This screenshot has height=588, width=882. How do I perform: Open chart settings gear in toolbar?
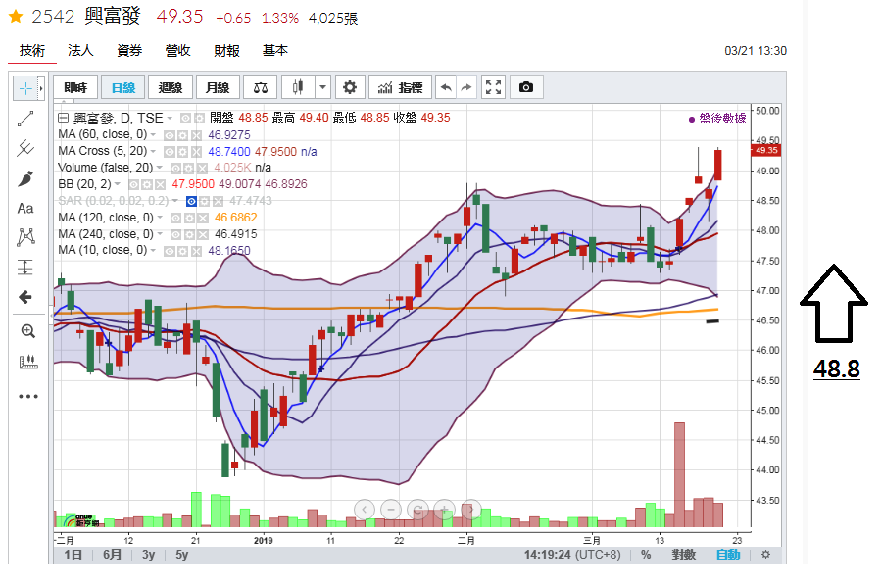point(350,87)
